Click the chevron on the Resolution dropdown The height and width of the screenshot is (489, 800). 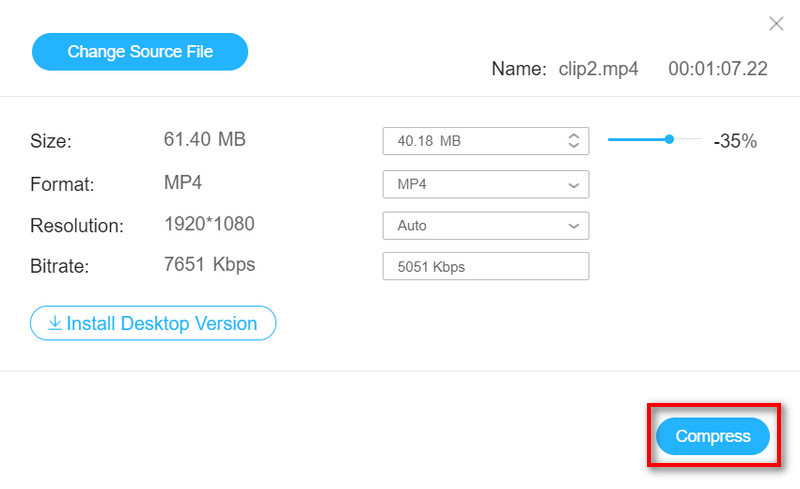click(574, 226)
